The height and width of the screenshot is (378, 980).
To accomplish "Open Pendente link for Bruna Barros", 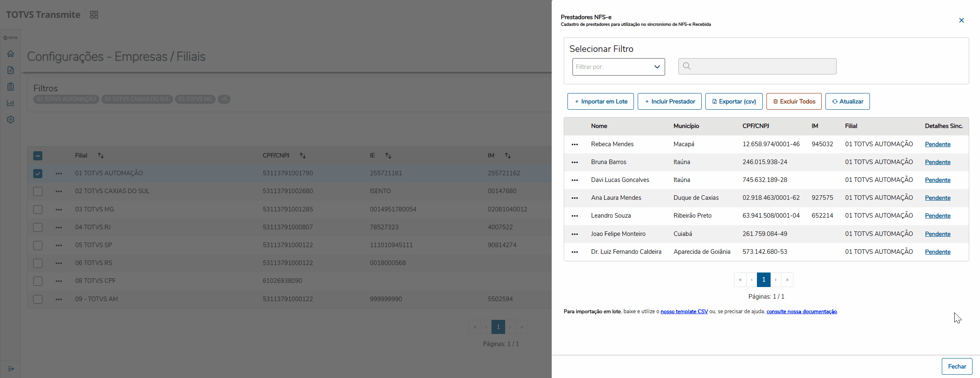I will (937, 162).
